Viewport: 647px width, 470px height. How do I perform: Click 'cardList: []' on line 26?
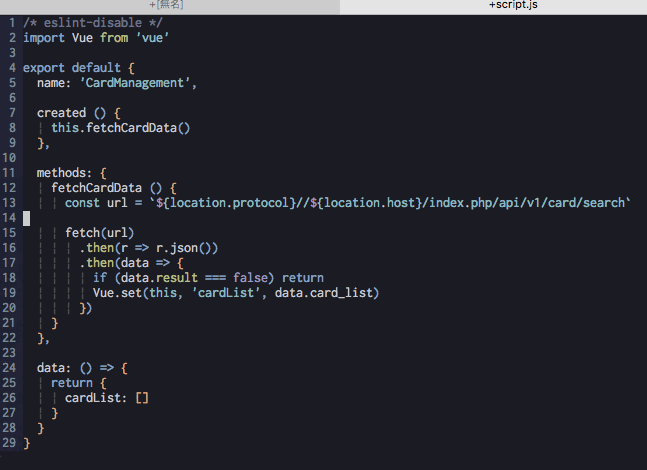point(106,398)
